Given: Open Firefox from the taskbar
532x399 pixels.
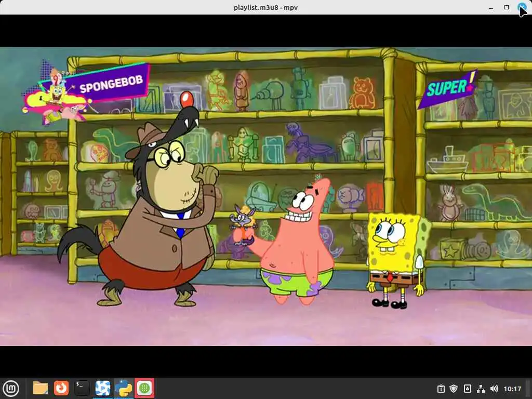Looking at the screenshot, I should (61, 388).
